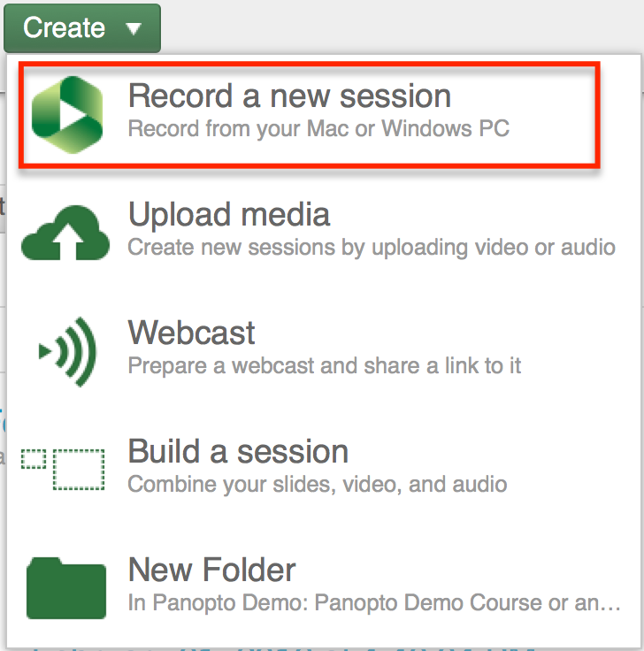Choose New Folder from Create menu

point(211,570)
